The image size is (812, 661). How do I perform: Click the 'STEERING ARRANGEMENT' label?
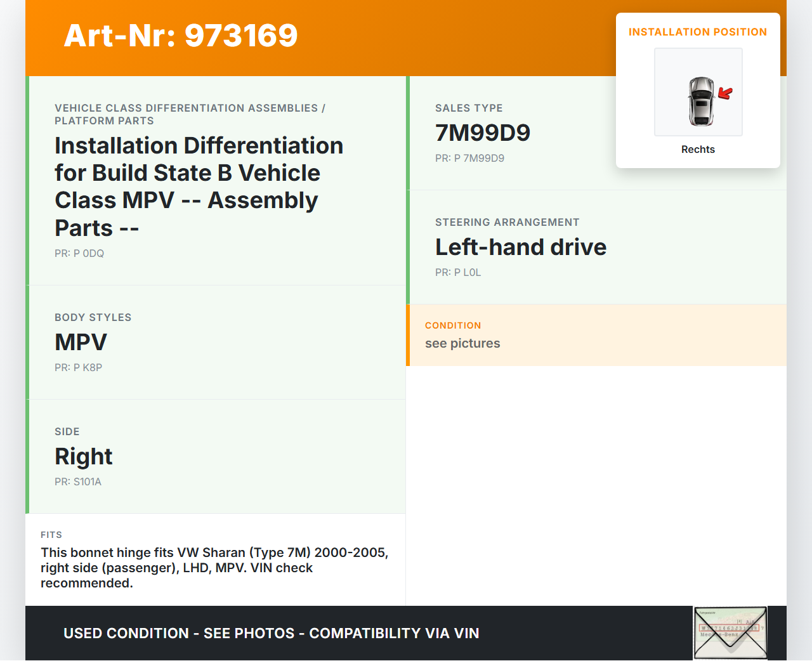(x=507, y=222)
